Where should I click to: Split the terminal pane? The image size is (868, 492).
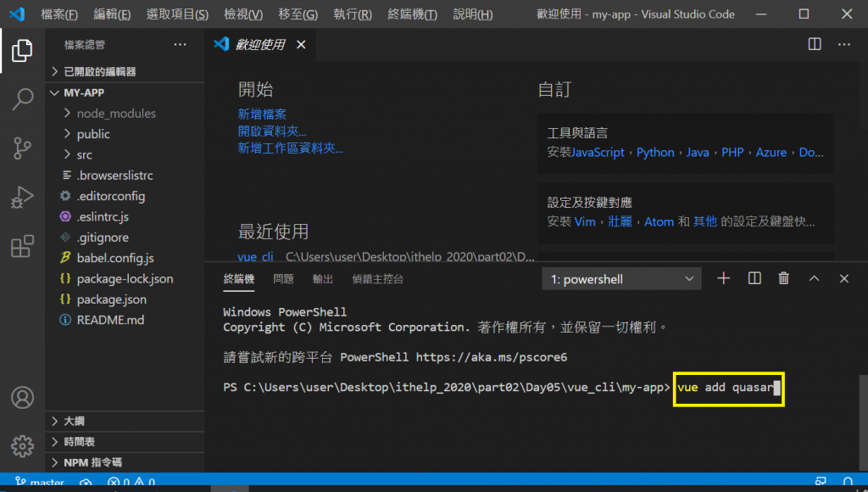[x=754, y=278]
